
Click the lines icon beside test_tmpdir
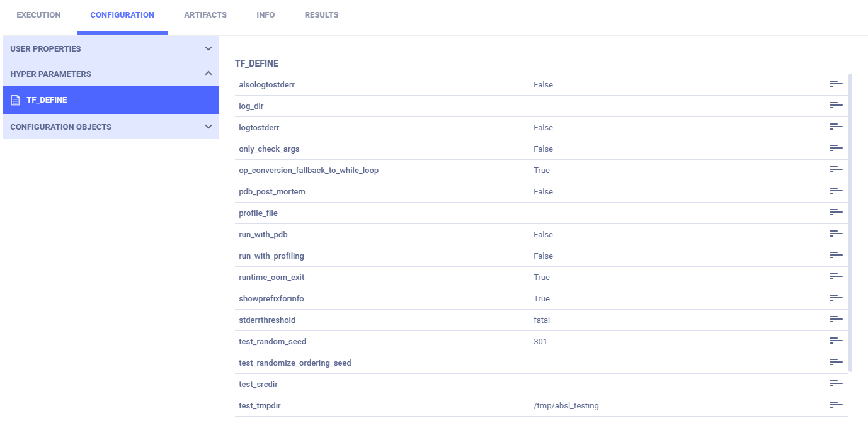point(836,405)
